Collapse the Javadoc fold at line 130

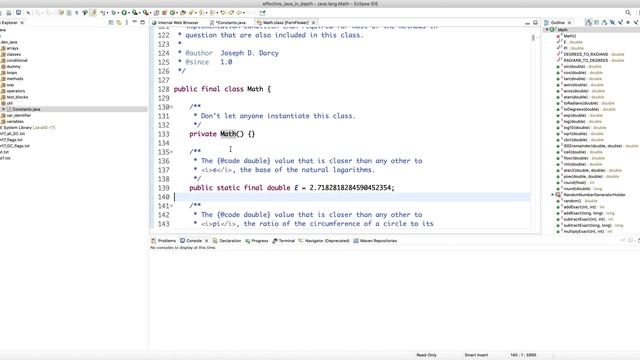pos(171,107)
